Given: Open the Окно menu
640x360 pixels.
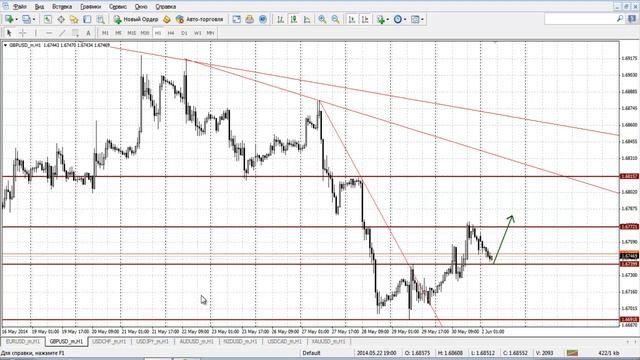Looking at the screenshot, I should coord(141,7).
